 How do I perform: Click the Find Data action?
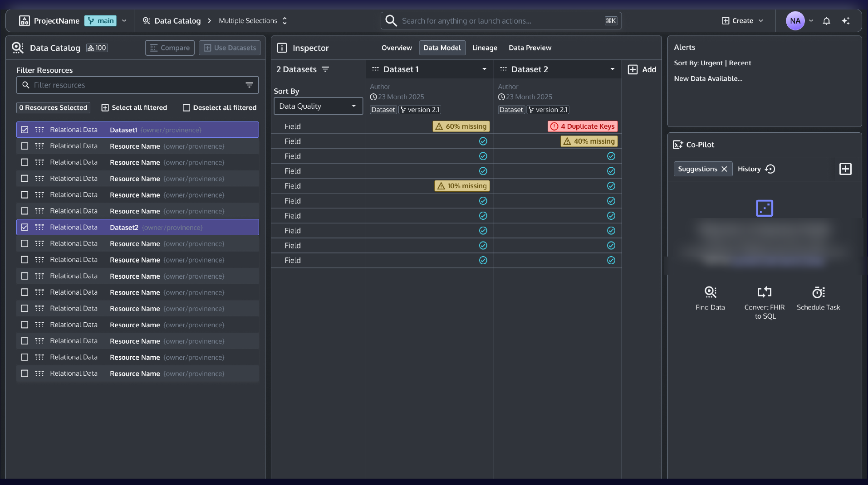coord(710,298)
